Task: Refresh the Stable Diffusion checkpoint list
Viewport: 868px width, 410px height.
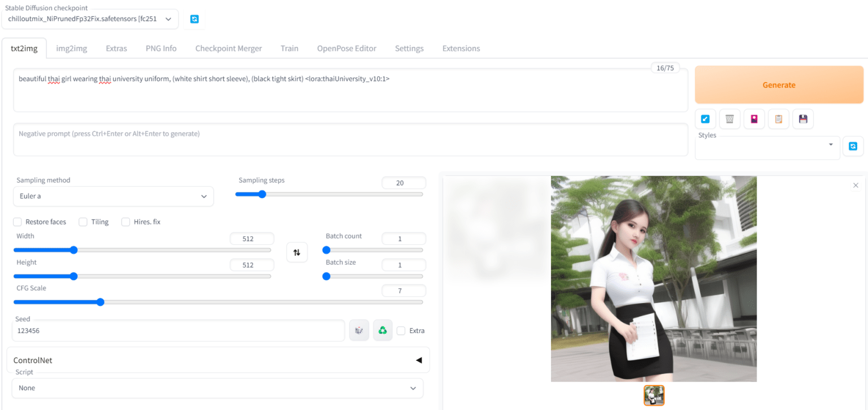Action: 194,19
